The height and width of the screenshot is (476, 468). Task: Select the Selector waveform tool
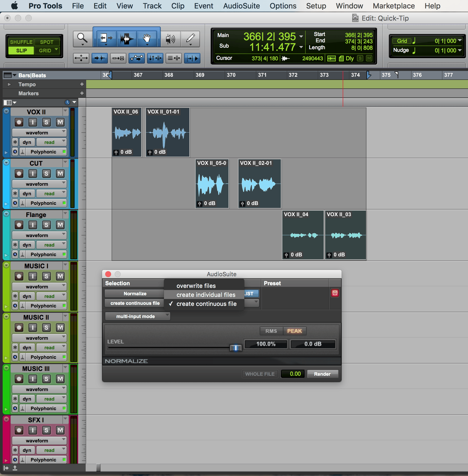(x=127, y=39)
